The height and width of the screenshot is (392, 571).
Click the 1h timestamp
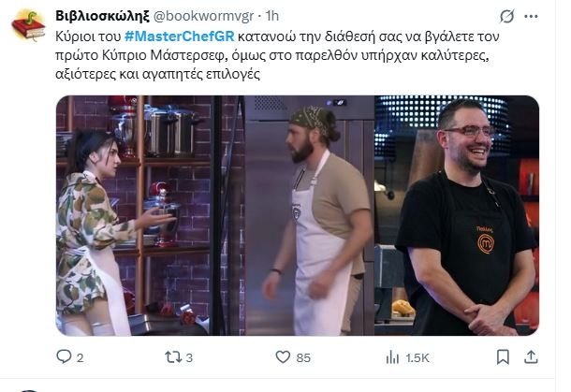[272, 16]
